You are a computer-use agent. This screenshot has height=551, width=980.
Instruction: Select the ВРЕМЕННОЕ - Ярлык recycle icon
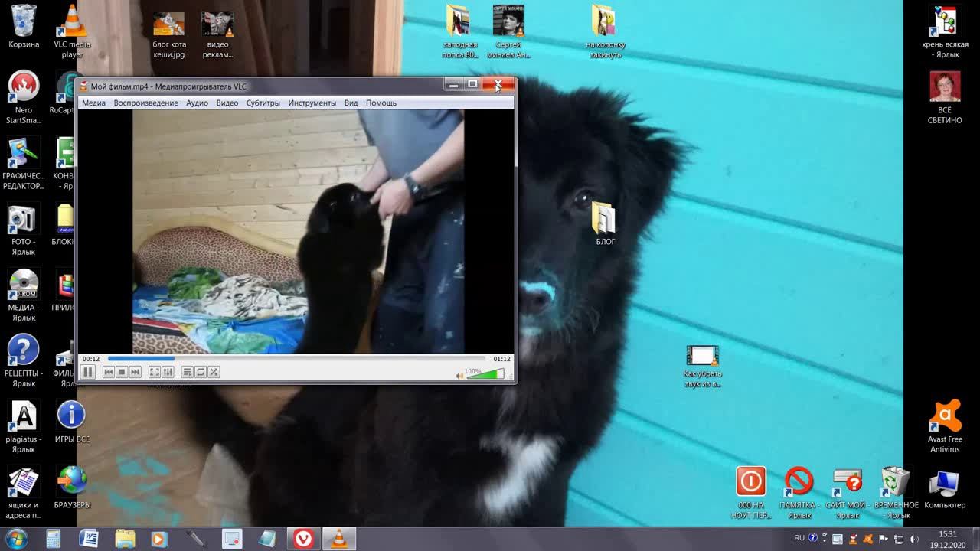pyautogui.click(x=896, y=493)
